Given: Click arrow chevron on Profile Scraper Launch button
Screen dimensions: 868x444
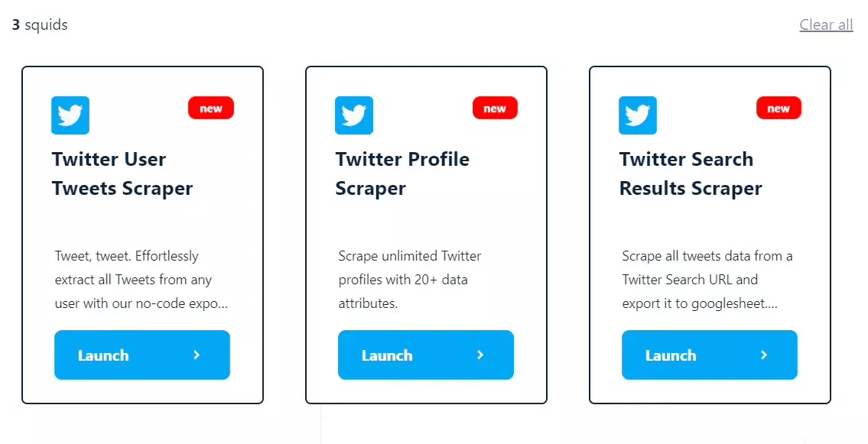Looking at the screenshot, I should [480, 355].
